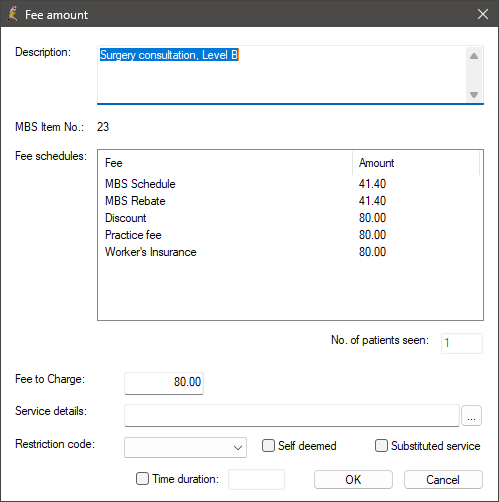Click into the Fee to Charge field

(164, 383)
